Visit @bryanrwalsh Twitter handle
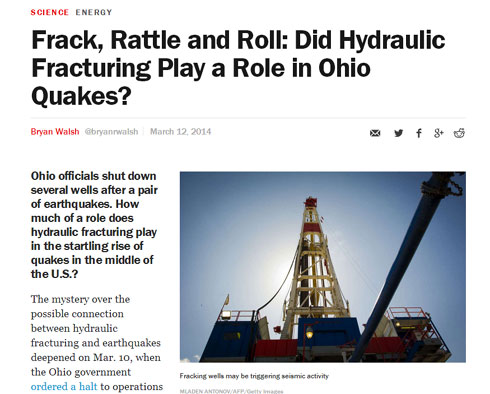The image size is (490, 394). [x=111, y=132]
